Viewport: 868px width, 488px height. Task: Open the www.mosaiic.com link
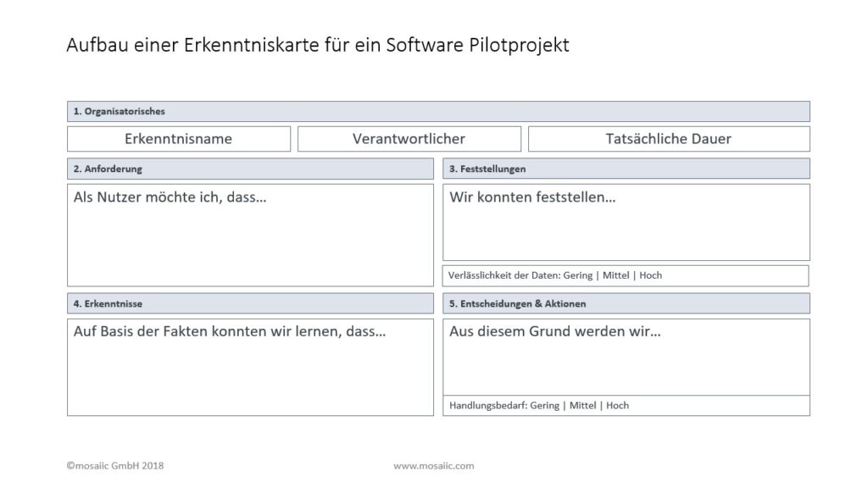(x=433, y=465)
